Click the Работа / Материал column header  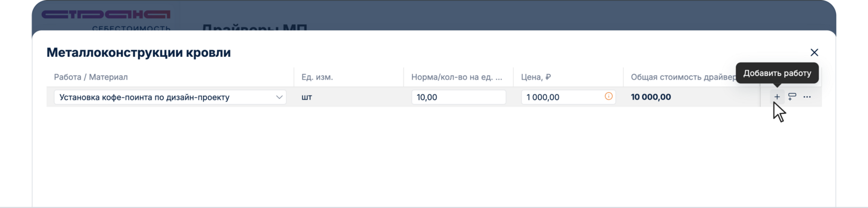(91, 77)
